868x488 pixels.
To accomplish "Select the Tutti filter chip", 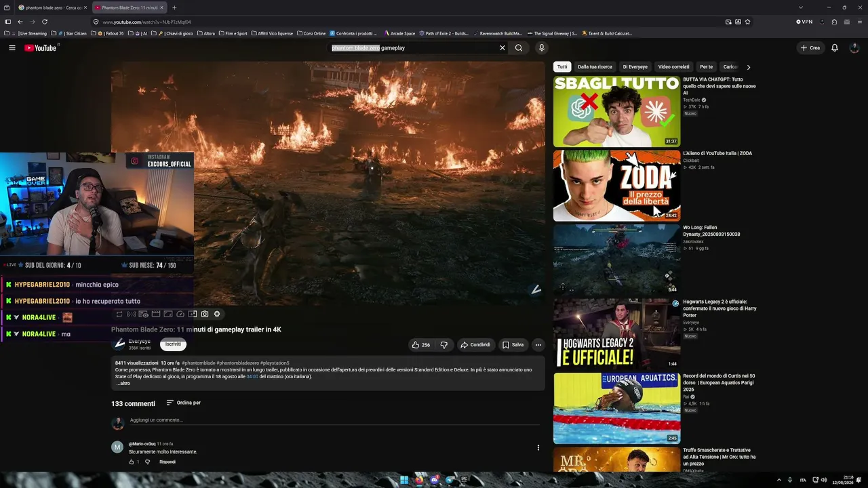I will click(x=562, y=67).
